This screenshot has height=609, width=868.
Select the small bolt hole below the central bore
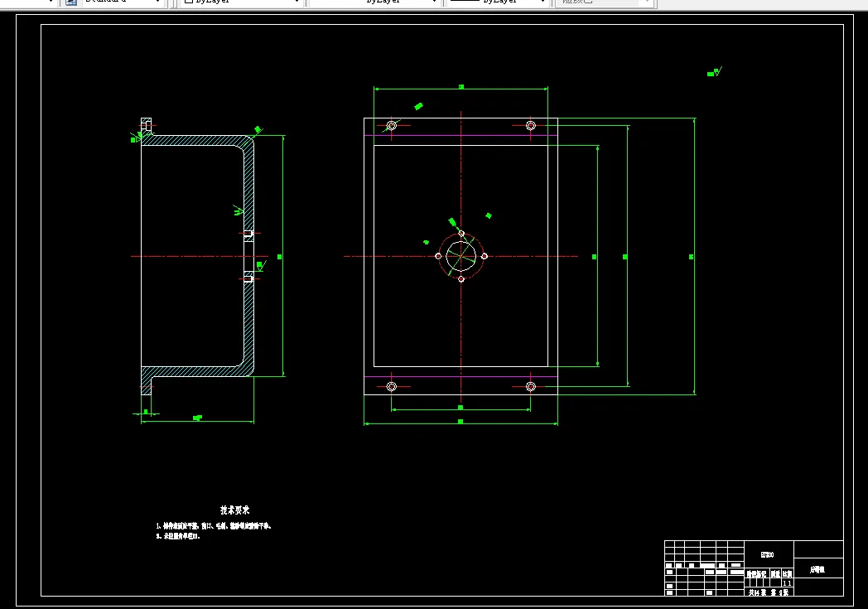pyautogui.click(x=461, y=279)
